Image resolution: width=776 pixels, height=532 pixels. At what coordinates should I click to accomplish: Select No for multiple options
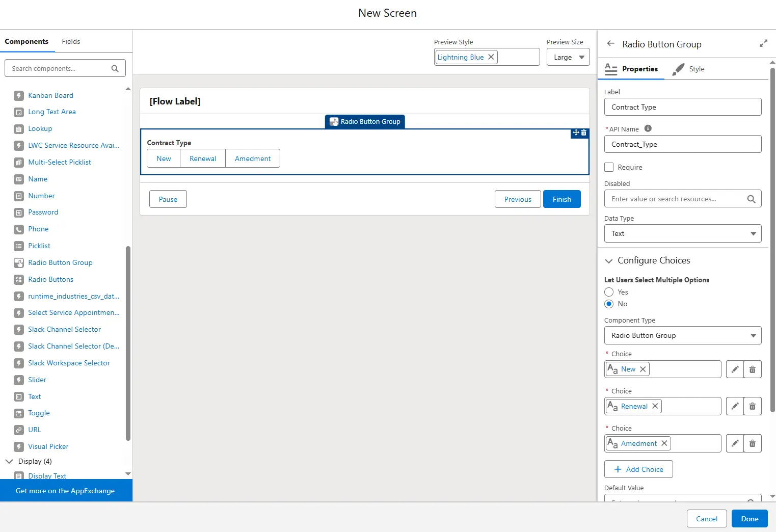coord(609,304)
